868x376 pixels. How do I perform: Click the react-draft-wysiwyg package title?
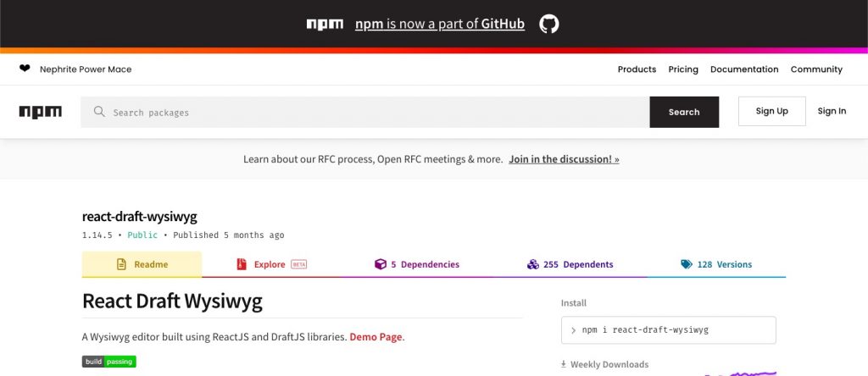(140, 216)
